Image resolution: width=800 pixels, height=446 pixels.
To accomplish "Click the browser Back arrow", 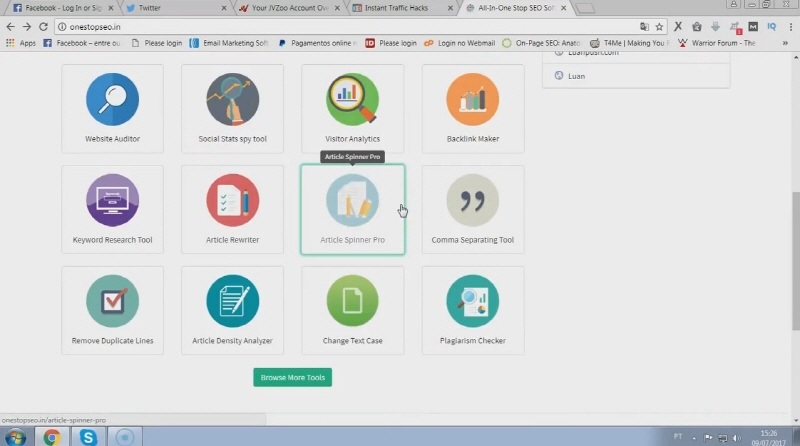I will pyautogui.click(x=11, y=27).
